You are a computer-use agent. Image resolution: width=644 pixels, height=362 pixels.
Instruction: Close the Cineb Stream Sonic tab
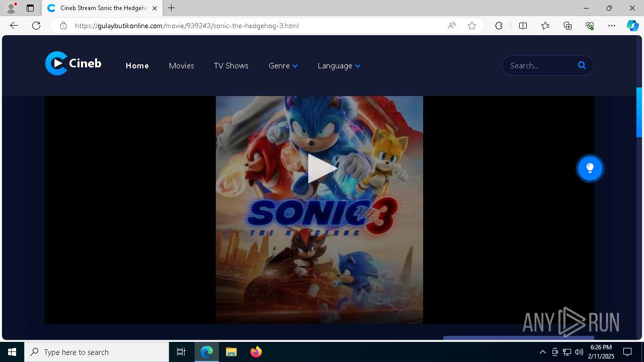point(154,8)
